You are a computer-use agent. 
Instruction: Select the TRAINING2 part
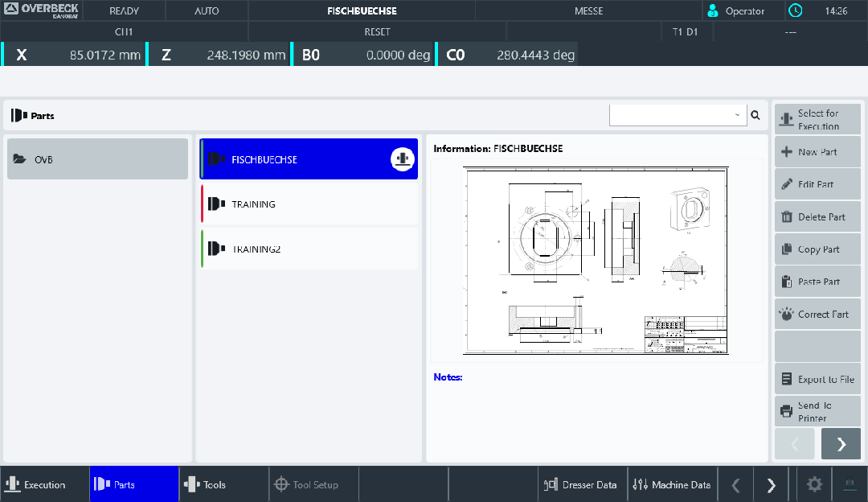309,249
